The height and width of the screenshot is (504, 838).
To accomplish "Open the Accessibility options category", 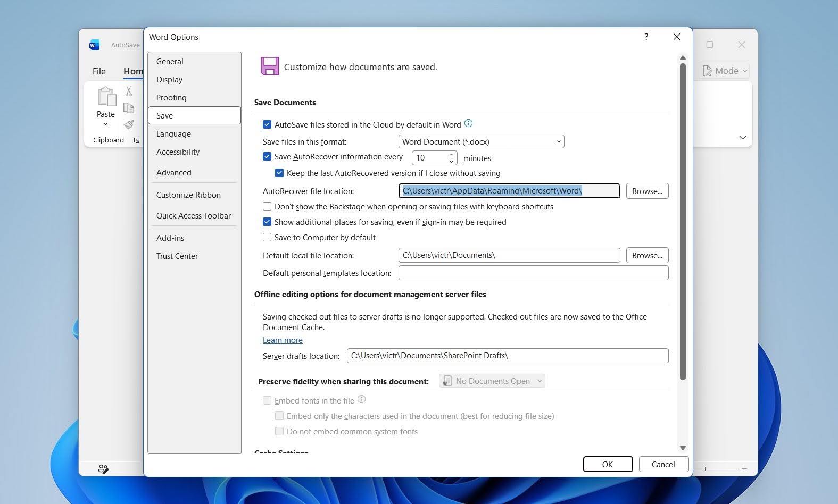I will point(194,152).
